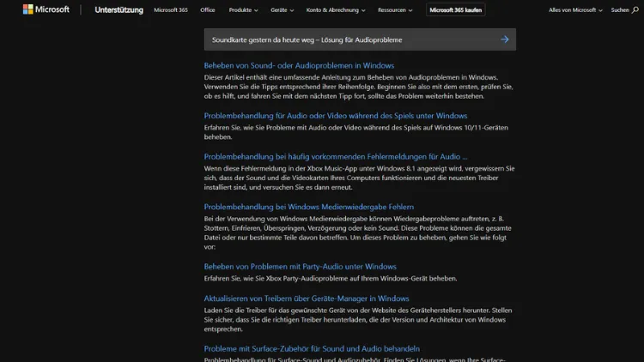The height and width of the screenshot is (362, 644).
Task: Click the Microsoft logo icon
Action: coord(28,9)
